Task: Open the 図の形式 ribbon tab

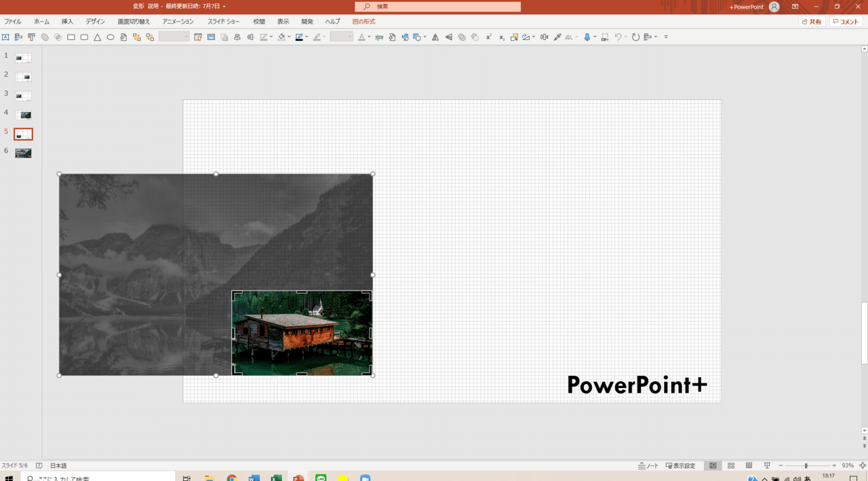Action: click(x=363, y=22)
